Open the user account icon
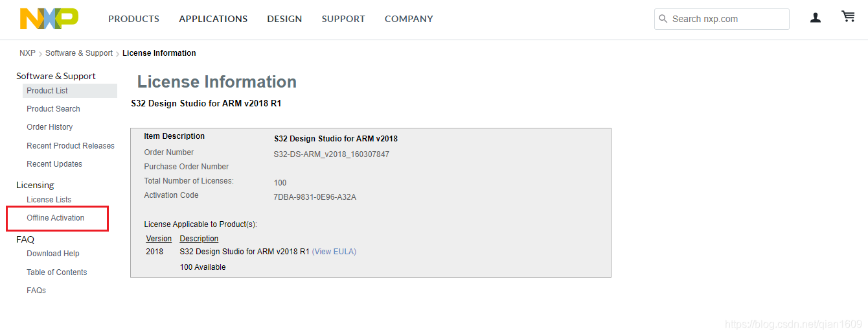868x336 pixels. click(x=816, y=18)
